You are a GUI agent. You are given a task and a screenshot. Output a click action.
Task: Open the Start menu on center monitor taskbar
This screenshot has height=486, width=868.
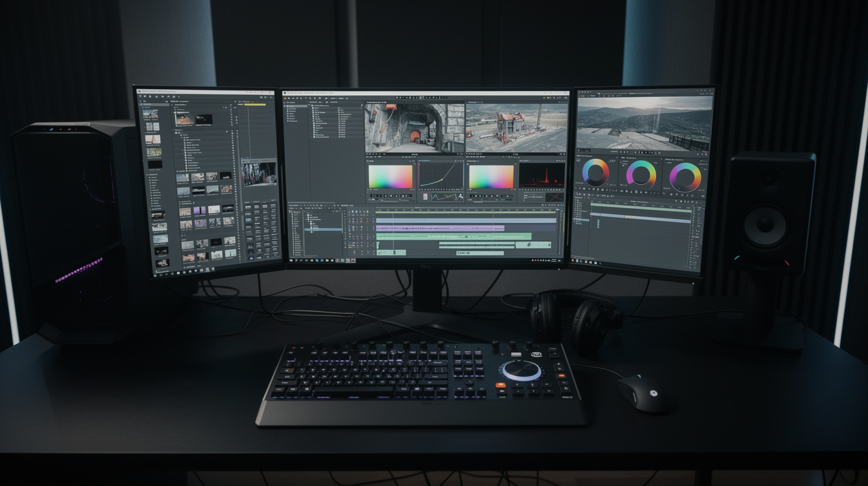coord(292,260)
